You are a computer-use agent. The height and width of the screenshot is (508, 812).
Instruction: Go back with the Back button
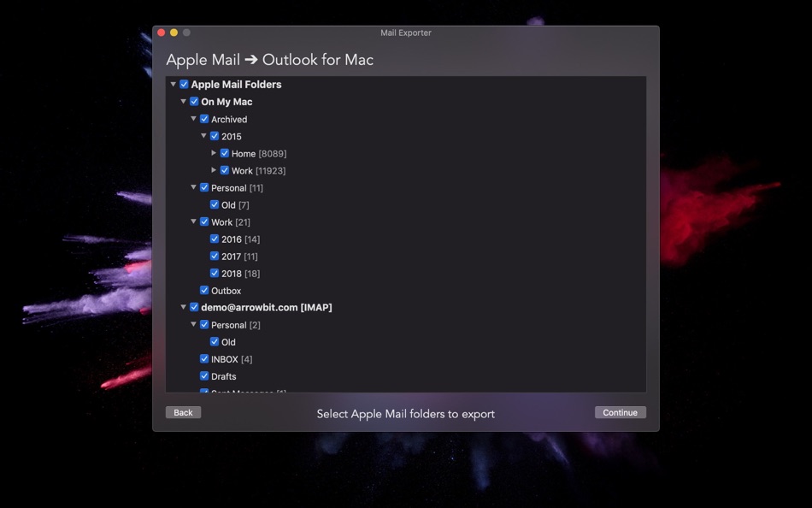click(x=183, y=412)
